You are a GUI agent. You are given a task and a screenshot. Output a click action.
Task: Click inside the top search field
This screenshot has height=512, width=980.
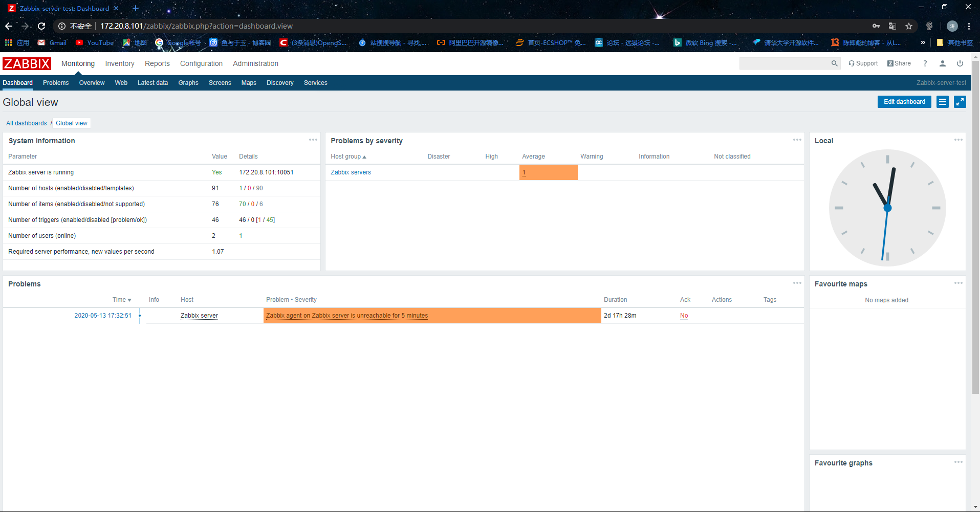[x=785, y=63]
